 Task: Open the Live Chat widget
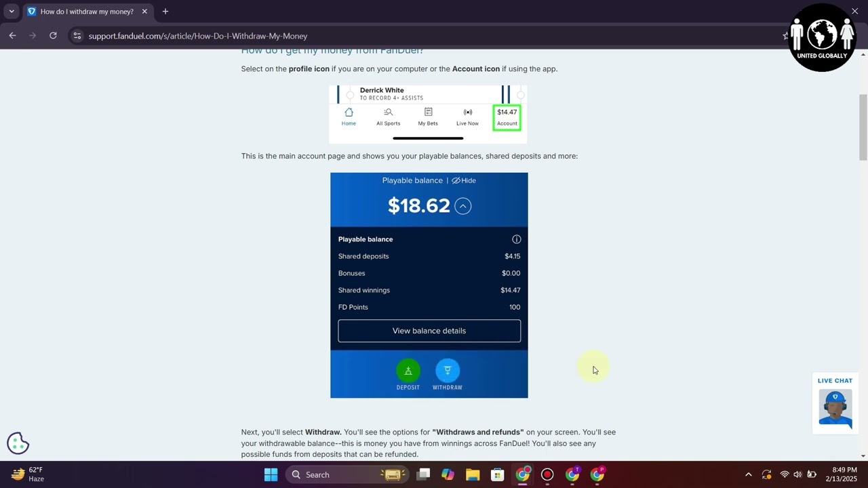(x=835, y=403)
